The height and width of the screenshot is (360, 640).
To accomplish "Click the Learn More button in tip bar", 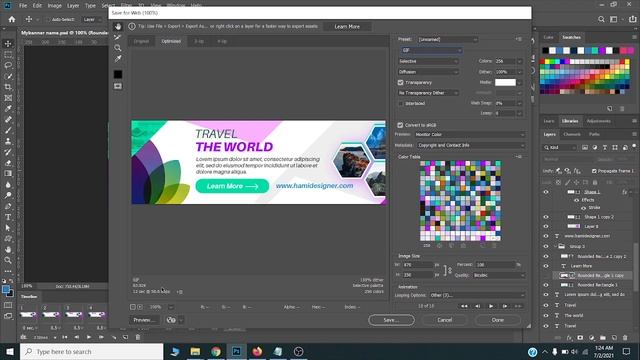I will [347, 27].
